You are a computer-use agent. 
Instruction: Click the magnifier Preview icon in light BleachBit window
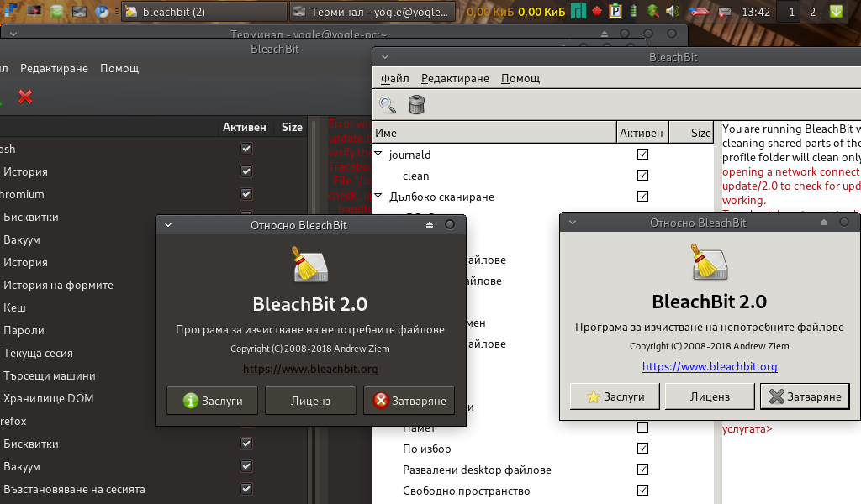pyautogui.click(x=388, y=105)
